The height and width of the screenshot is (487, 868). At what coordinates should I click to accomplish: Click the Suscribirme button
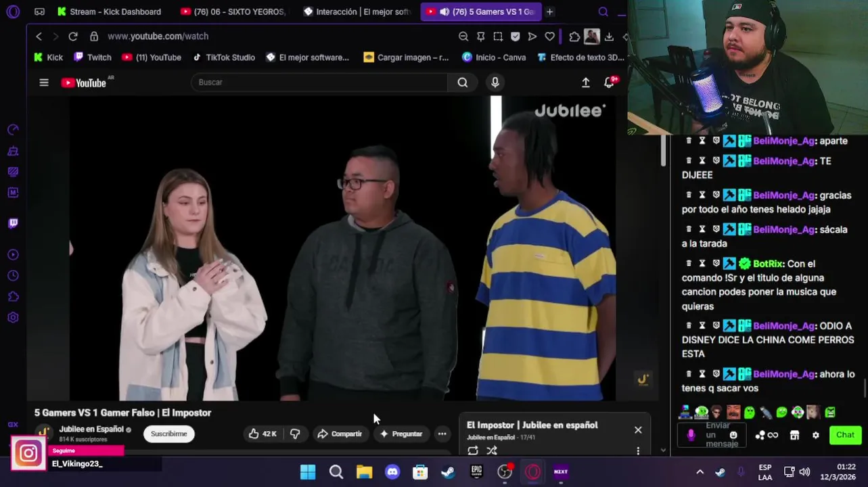[168, 434]
